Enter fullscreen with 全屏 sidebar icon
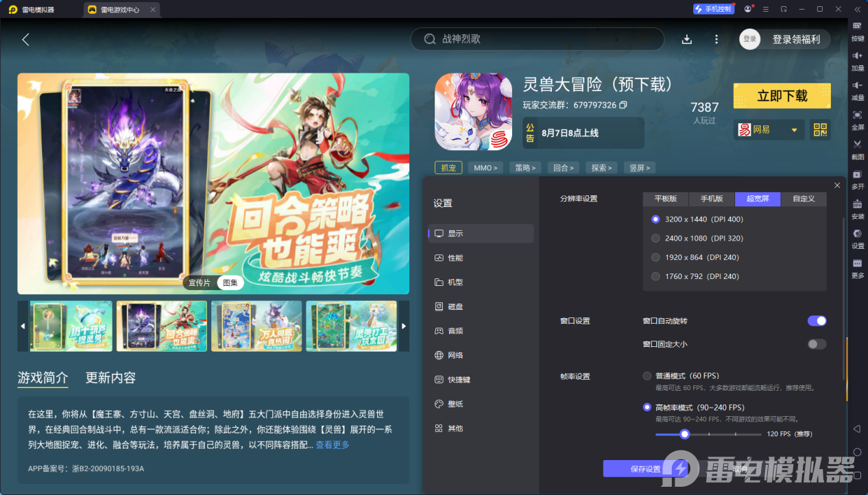868x495 pixels. (x=858, y=119)
